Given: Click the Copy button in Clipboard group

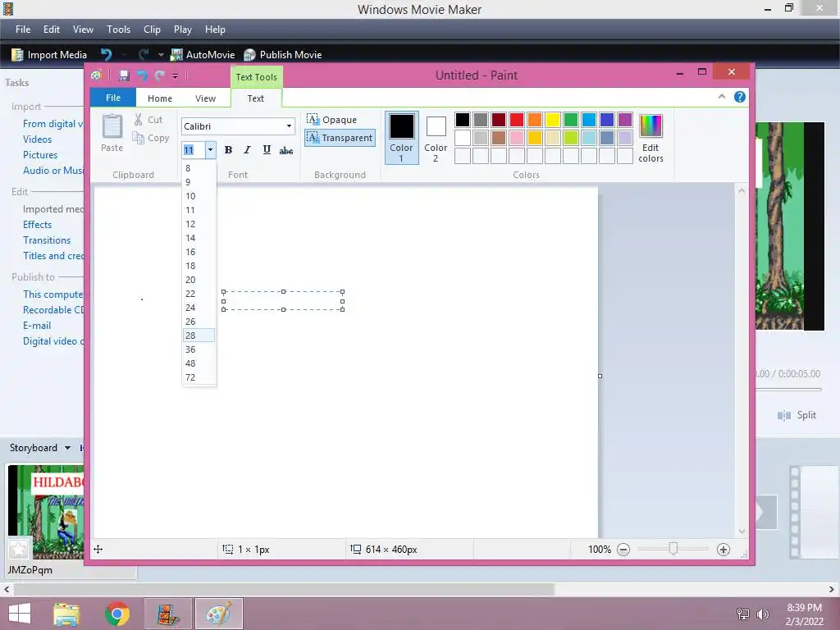Looking at the screenshot, I should (151, 138).
